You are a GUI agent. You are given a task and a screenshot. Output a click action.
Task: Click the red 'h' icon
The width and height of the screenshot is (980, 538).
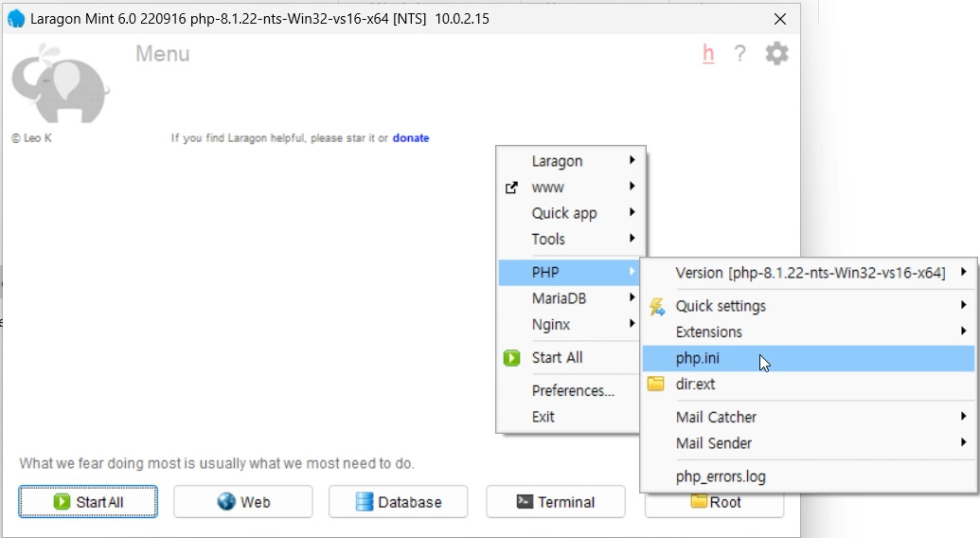[x=708, y=54]
